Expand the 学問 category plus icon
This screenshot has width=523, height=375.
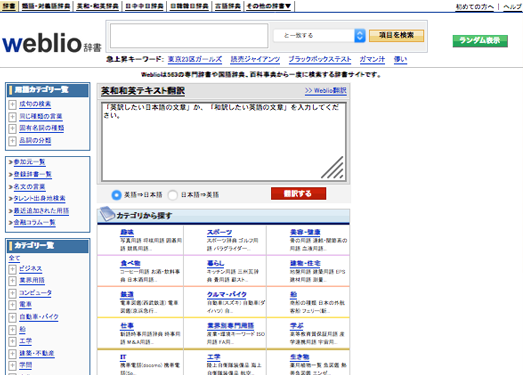[12, 366]
